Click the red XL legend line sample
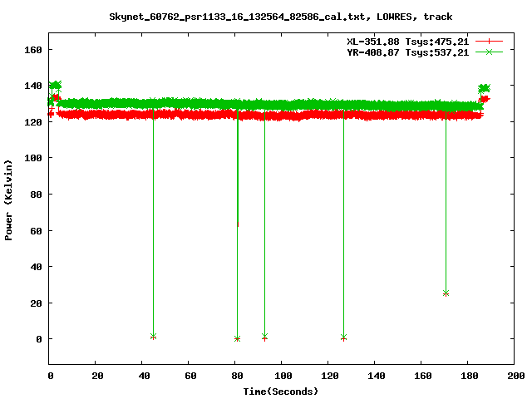This screenshot has width=532, height=399. 489,42
